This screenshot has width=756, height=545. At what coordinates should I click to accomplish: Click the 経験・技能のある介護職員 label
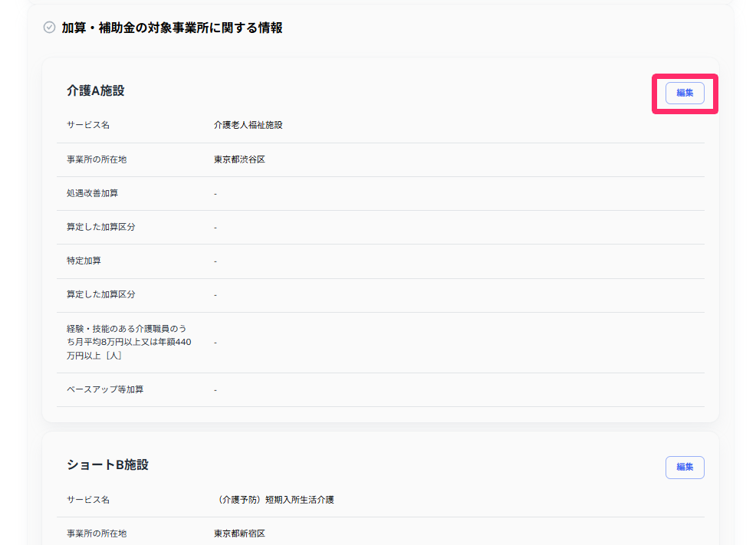pos(129,342)
